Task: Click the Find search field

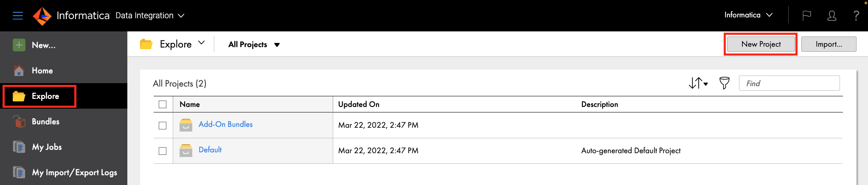Action: [789, 83]
